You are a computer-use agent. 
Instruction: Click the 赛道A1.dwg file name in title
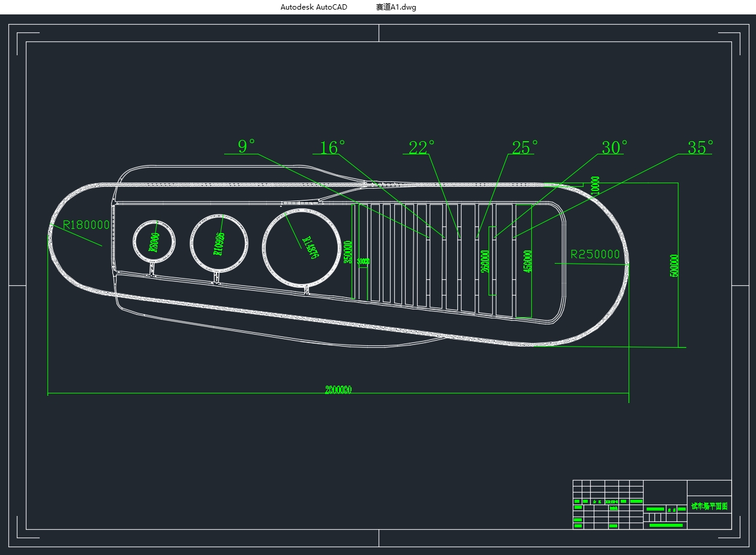tap(396, 7)
